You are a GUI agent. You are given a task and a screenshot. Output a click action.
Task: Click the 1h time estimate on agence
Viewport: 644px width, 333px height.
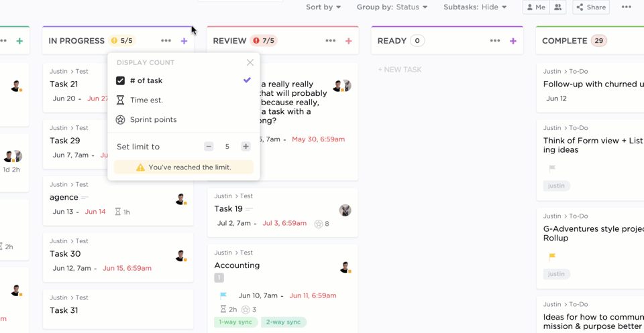(x=122, y=212)
